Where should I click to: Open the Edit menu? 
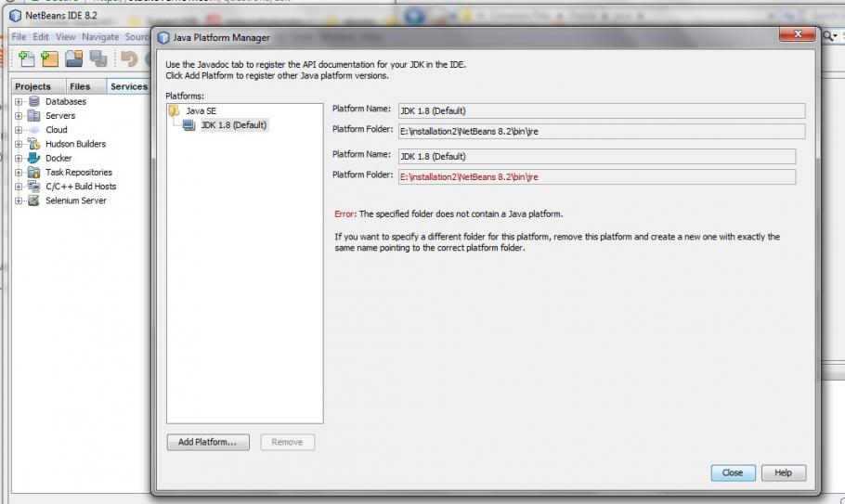click(x=41, y=36)
